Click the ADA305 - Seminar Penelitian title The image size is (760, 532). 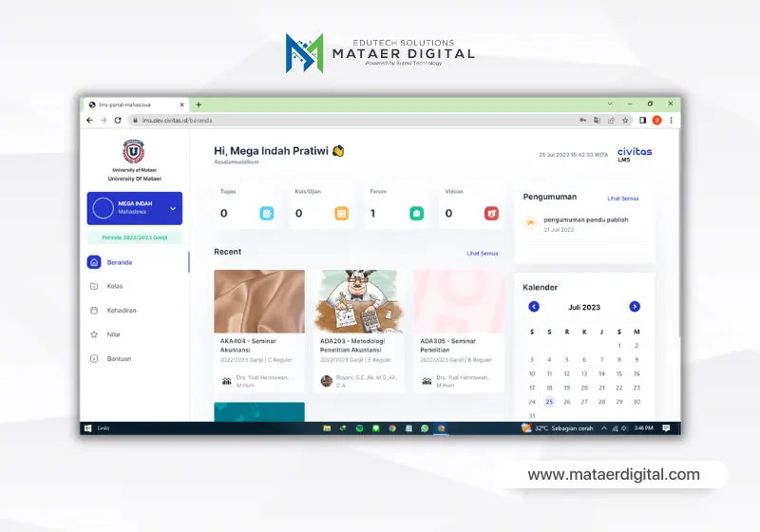(x=447, y=346)
